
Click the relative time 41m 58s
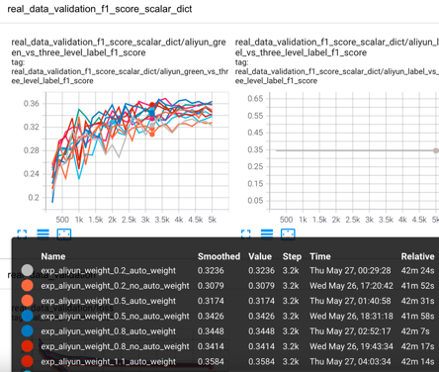pos(418,316)
